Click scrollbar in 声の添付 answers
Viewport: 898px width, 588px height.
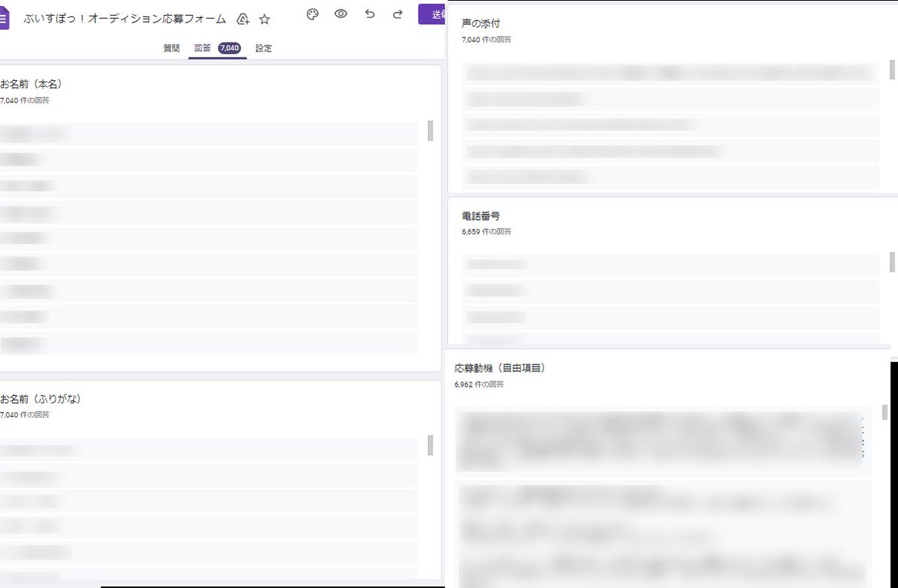point(892,69)
